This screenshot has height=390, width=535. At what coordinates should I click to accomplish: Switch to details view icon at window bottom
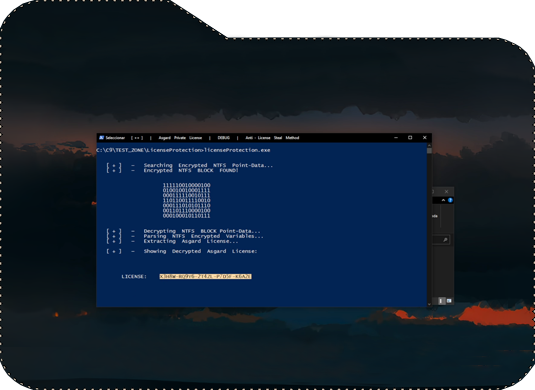click(x=441, y=301)
